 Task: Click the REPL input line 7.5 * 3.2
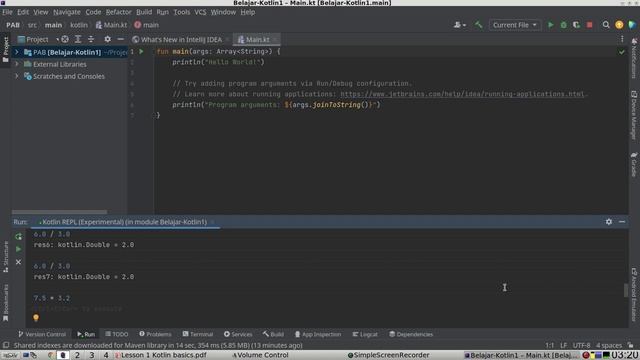coord(52,298)
